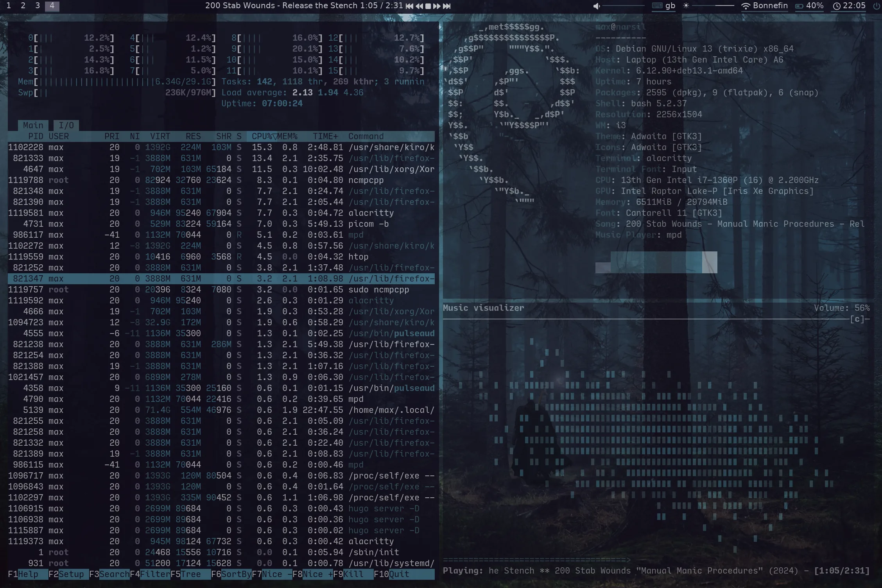The width and height of the screenshot is (882, 588).
Task: Toggle F5 Tree view in htop
Action: 191,574
